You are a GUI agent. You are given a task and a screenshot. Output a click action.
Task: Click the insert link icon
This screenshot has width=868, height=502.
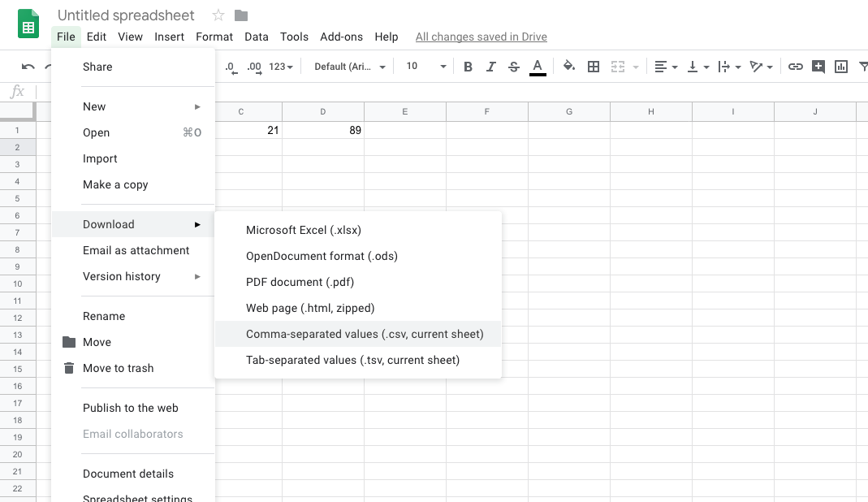click(796, 67)
